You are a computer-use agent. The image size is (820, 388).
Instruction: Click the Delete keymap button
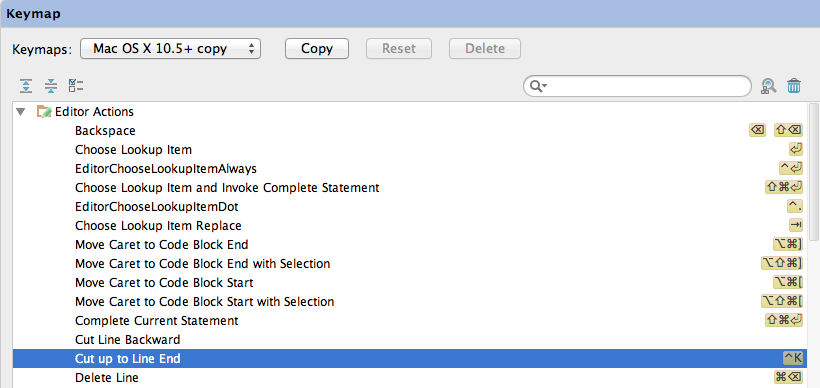click(x=485, y=49)
